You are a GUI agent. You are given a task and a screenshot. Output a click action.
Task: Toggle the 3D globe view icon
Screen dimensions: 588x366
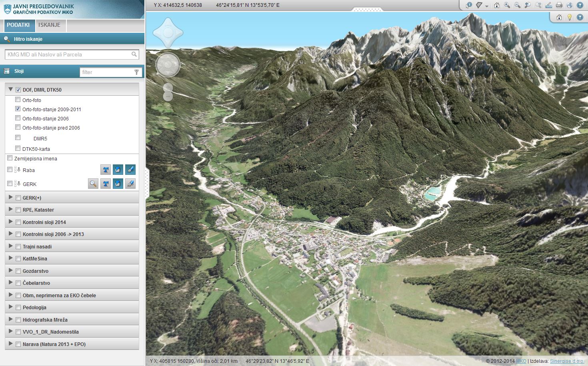pos(570,5)
